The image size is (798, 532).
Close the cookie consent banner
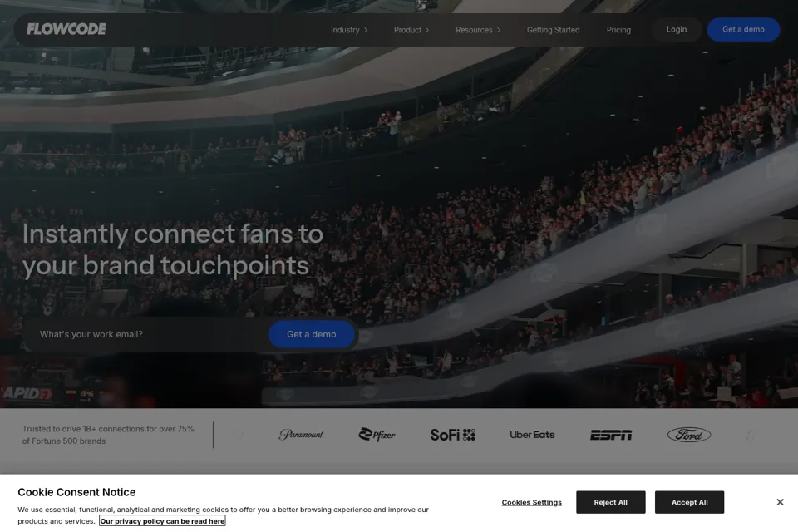780,502
